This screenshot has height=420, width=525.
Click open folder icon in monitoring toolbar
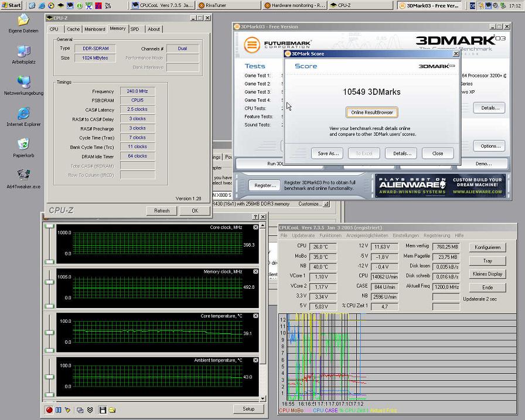[112, 410]
